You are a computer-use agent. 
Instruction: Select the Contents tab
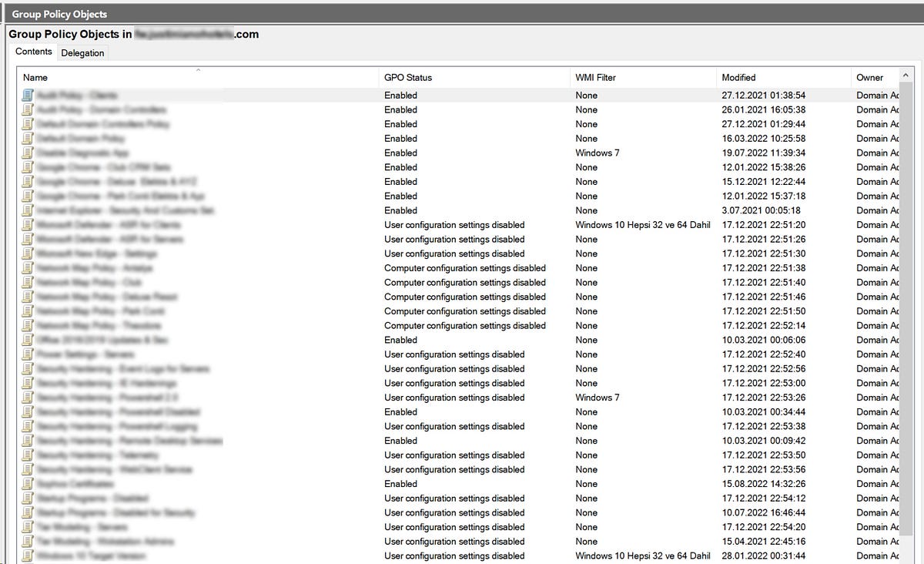(33, 51)
